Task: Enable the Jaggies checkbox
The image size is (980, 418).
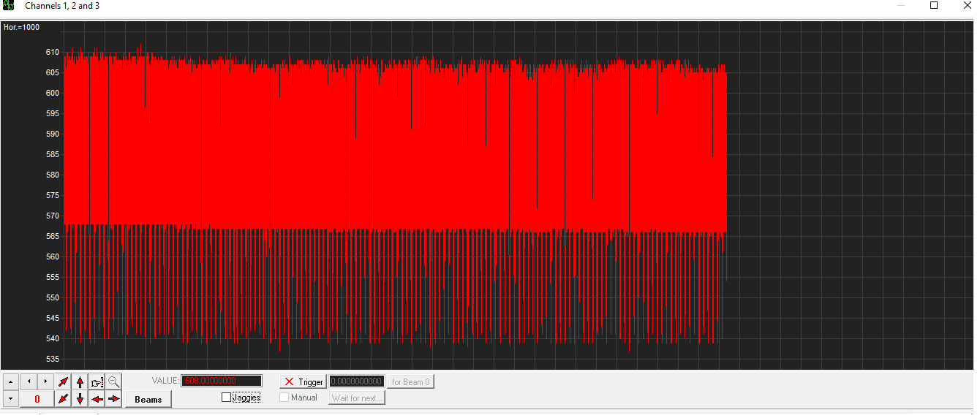Action: 226,398
